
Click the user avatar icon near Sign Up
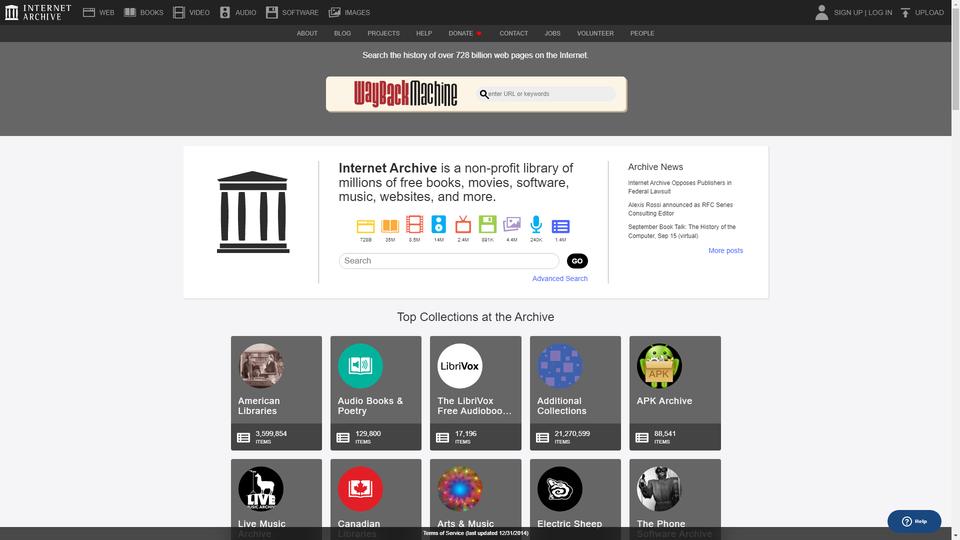point(822,12)
